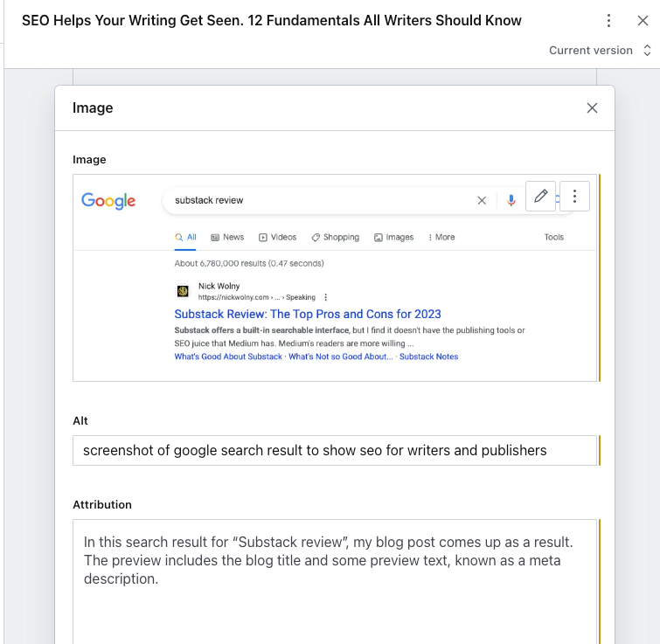Click the pencil edit image button

pos(540,196)
